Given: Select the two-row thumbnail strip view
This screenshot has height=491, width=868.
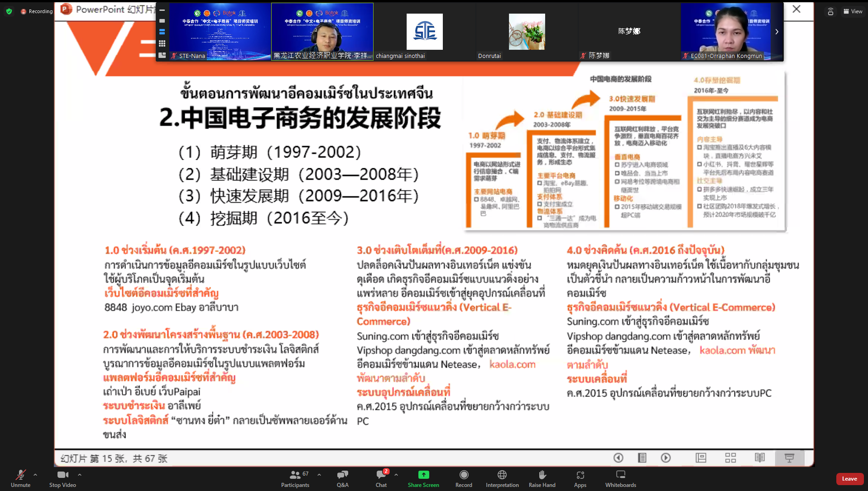Looking at the screenshot, I should [x=162, y=32].
